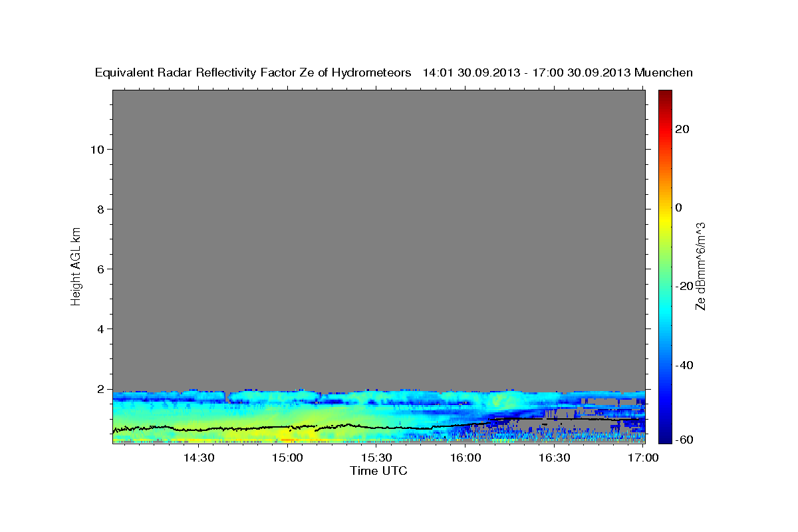Viewport: 798px width, 532px height.
Task: Click the '15:30' time tick label
Action: (376, 458)
